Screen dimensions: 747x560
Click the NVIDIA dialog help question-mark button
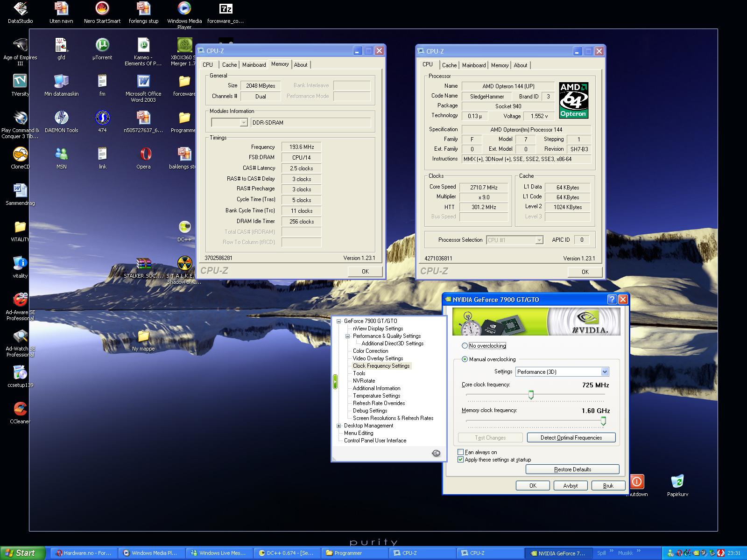612,300
